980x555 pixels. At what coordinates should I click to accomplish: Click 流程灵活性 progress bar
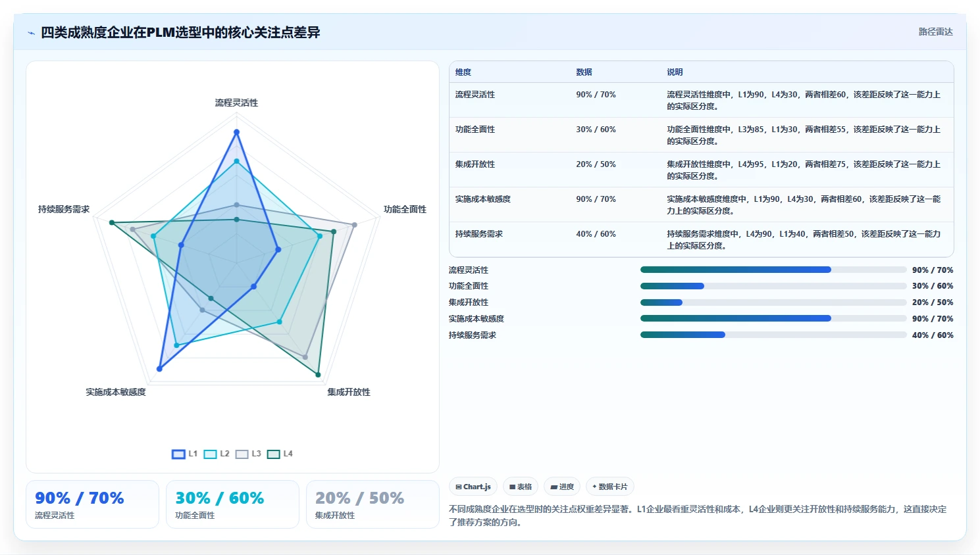coord(773,270)
